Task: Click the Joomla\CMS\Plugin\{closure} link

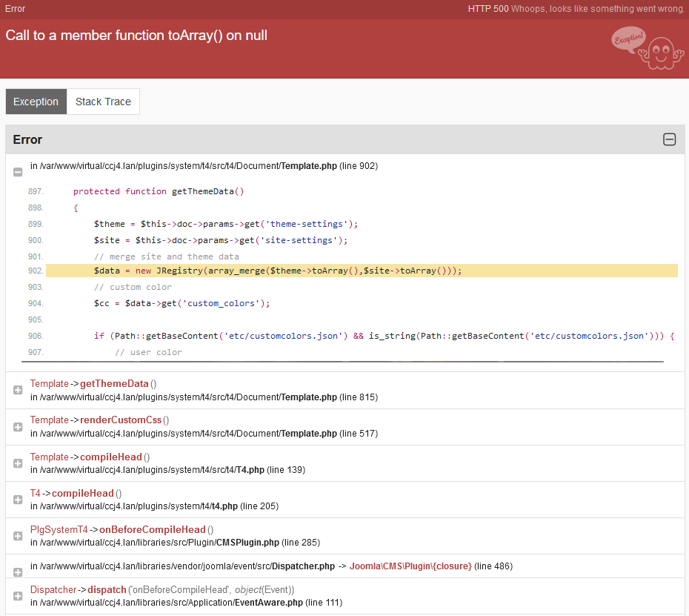Action: point(410,566)
